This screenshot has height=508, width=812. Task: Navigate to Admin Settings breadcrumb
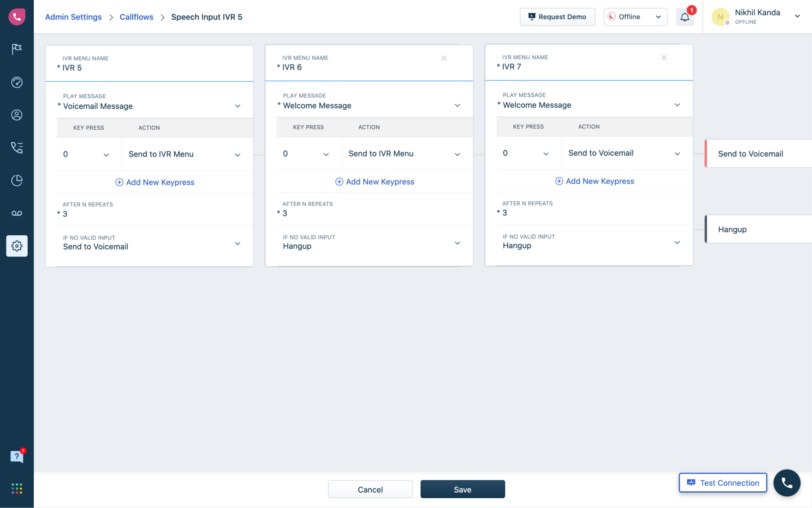[x=73, y=17]
